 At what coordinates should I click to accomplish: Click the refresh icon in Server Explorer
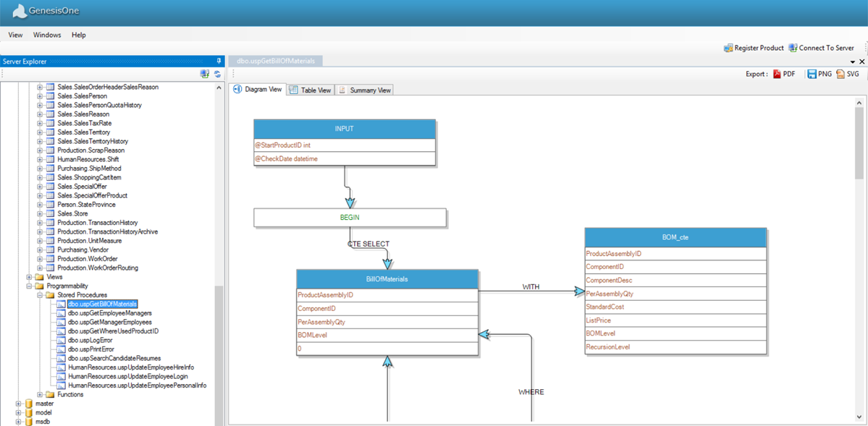pyautogui.click(x=218, y=74)
